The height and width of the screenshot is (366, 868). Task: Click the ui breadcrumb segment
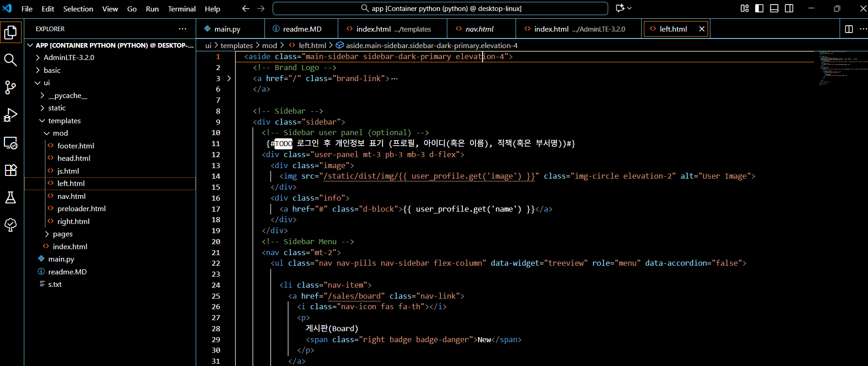(208, 45)
